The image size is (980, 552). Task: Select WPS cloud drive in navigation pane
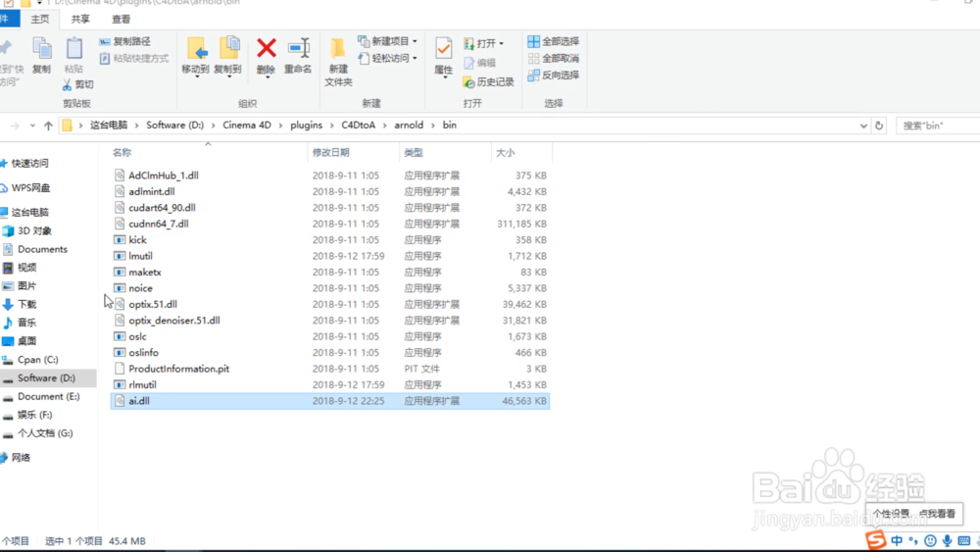pos(30,187)
